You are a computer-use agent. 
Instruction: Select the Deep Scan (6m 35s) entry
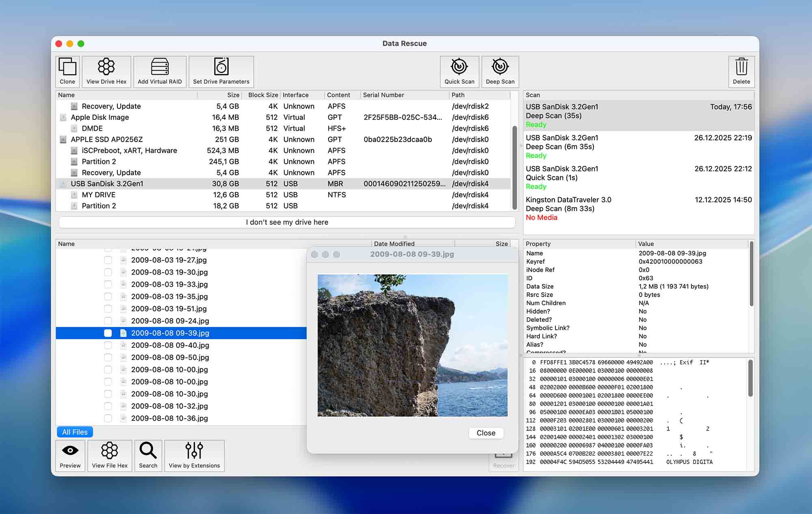click(639, 146)
